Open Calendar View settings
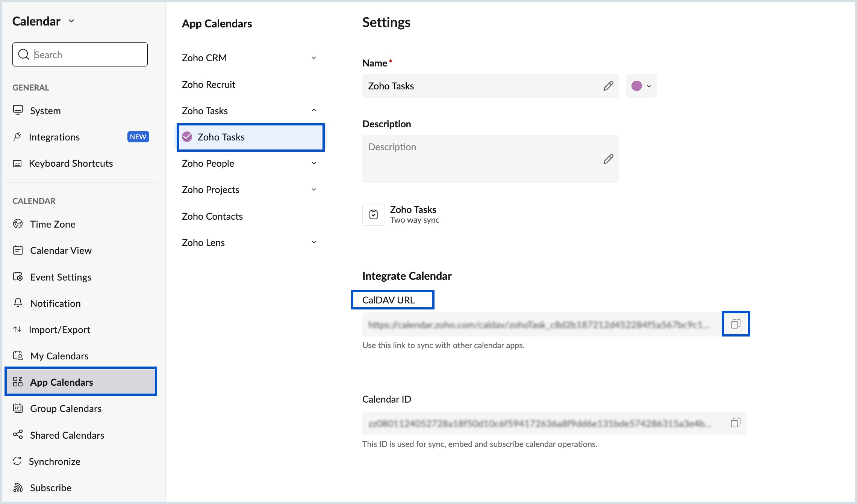The height and width of the screenshot is (504, 857). 61,250
